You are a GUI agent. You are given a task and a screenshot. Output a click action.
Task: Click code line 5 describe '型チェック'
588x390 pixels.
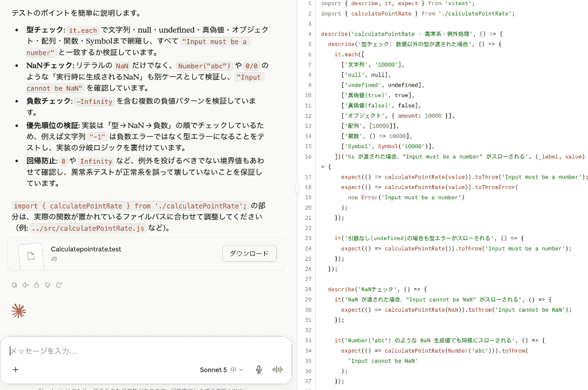pos(415,44)
